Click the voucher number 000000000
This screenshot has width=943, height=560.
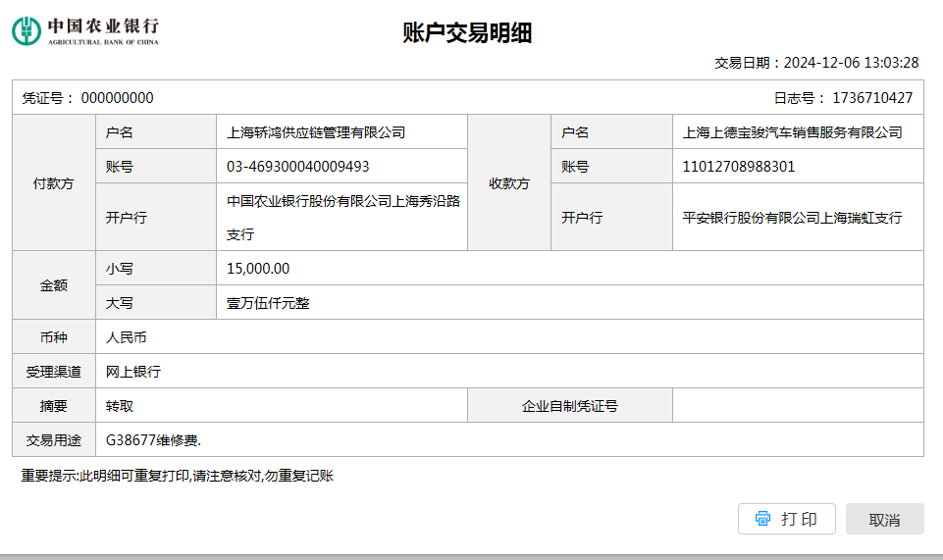[x=117, y=98]
